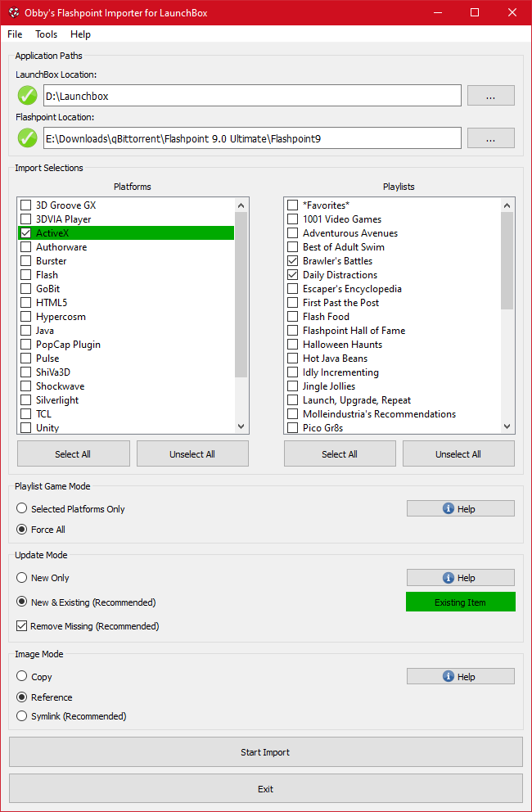Click the Platforms list scroll down arrow
The height and width of the screenshot is (812, 532).
[x=241, y=426]
